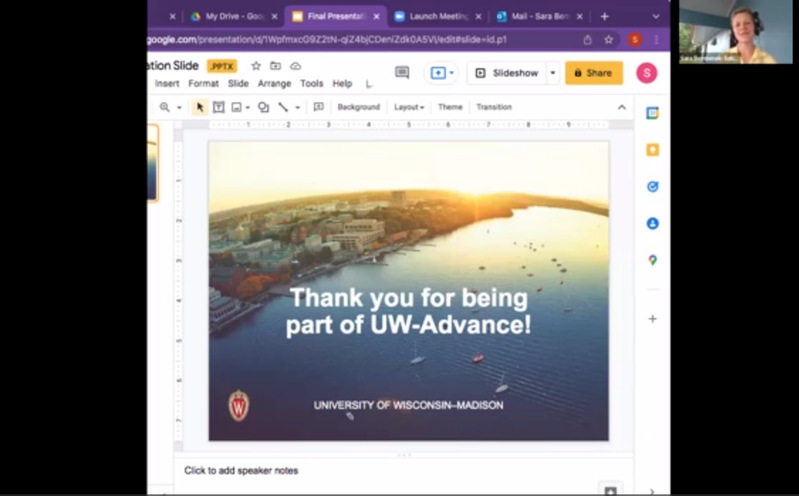
Task: Collapse the menus with the up chevron
Action: [621, 107]
